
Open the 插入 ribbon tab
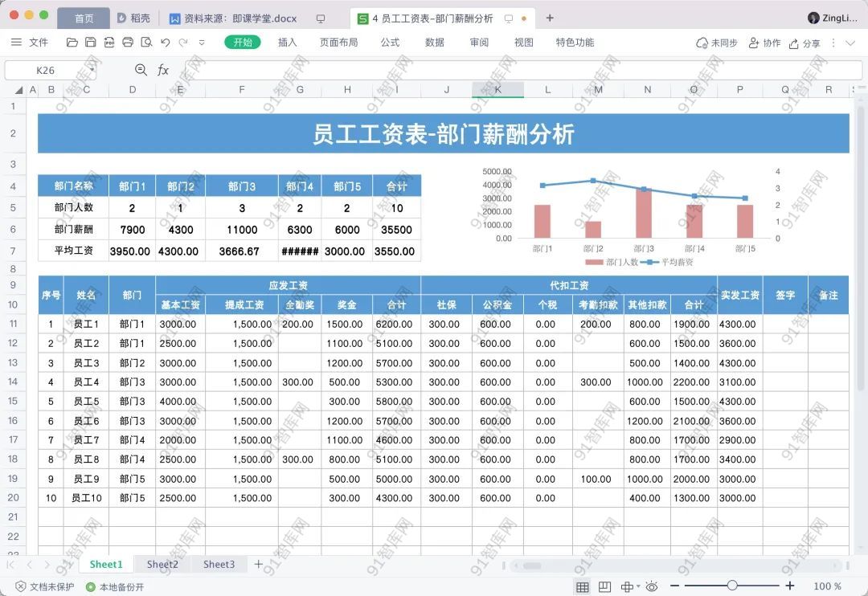(x=287, y=43)
